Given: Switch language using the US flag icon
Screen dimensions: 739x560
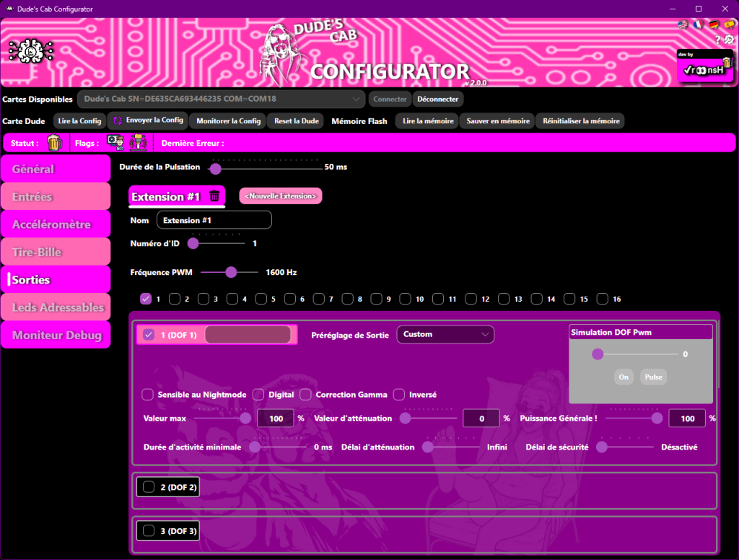Looking at the screenshot, I should point(682,25).
